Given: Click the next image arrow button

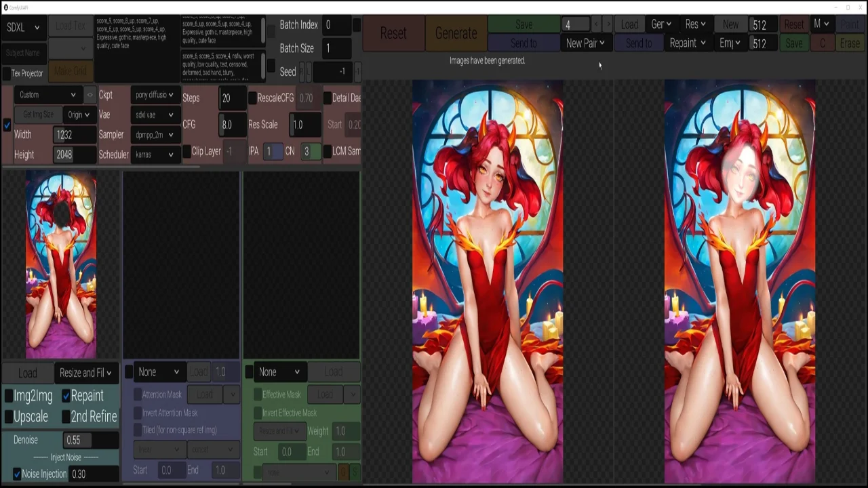Looking at the screenshot, I should point(608,24).
